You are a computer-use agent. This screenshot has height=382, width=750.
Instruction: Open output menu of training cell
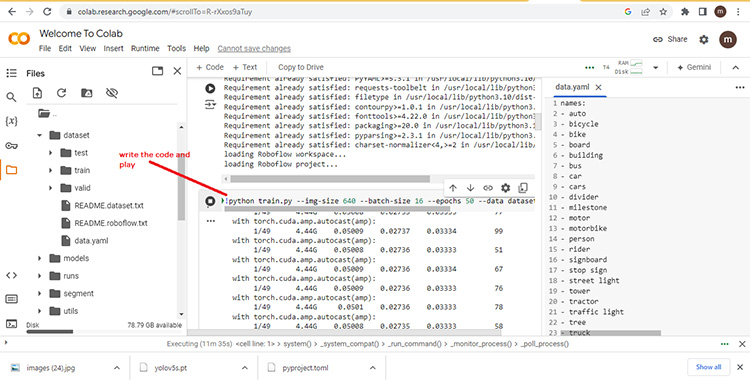[210, 221]
